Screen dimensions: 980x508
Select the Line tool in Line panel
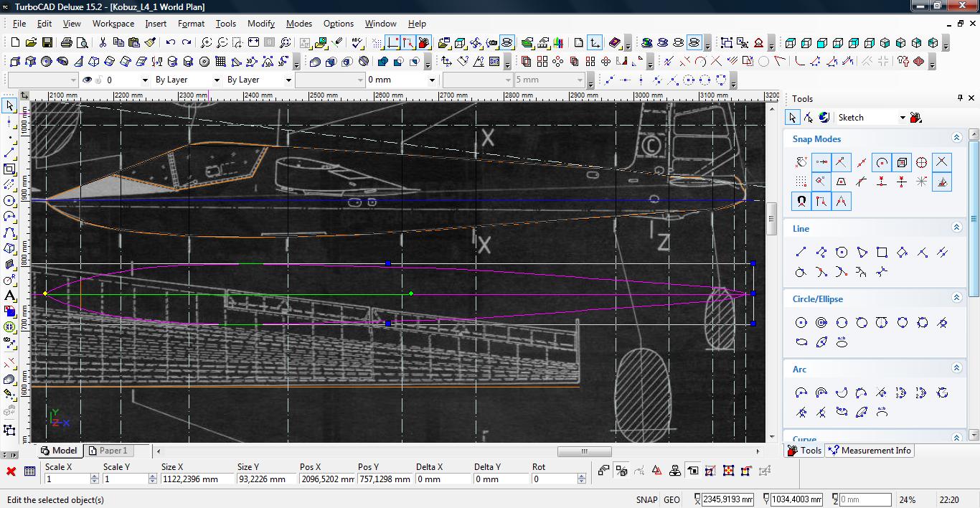click(x=801, y=252)
